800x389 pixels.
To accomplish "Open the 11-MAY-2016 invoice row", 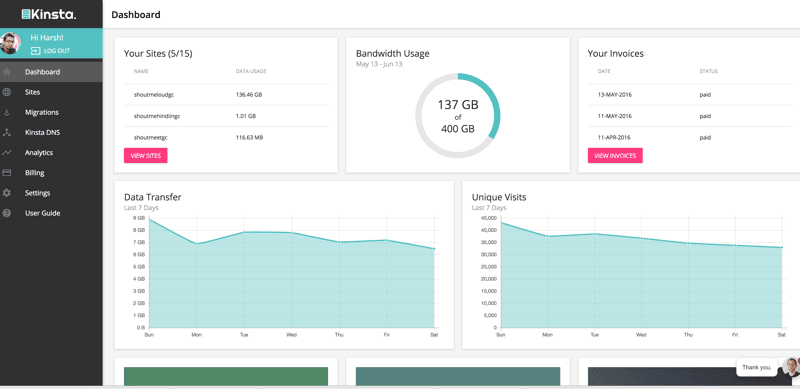I will 690,116.
